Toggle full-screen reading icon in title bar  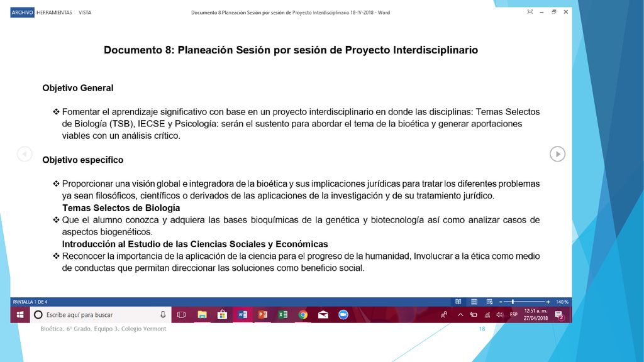[x=530, y=12]
